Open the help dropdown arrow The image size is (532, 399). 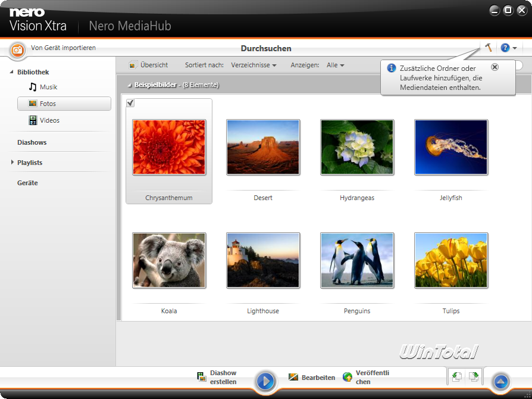(x=515, y=48)
